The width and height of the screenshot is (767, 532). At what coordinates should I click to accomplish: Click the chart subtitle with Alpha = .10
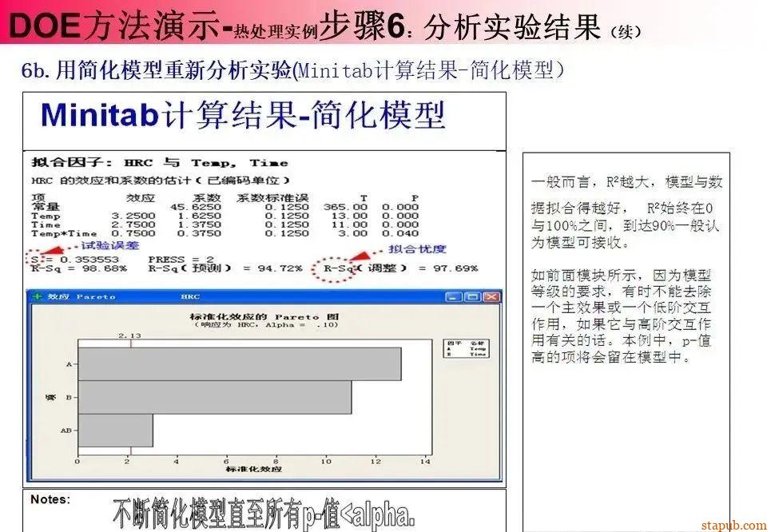pos(266,324)
